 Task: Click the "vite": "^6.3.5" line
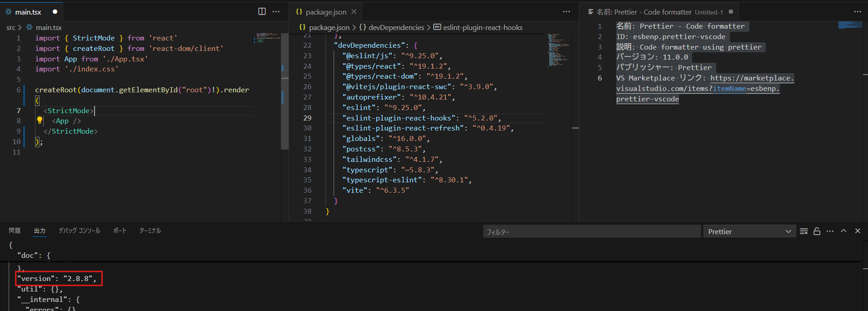click(376, 190)
